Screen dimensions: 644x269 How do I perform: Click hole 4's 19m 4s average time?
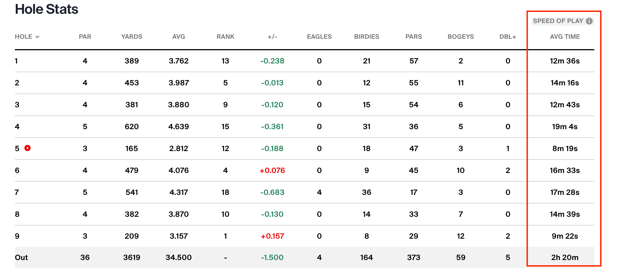[x=565, y=127]
